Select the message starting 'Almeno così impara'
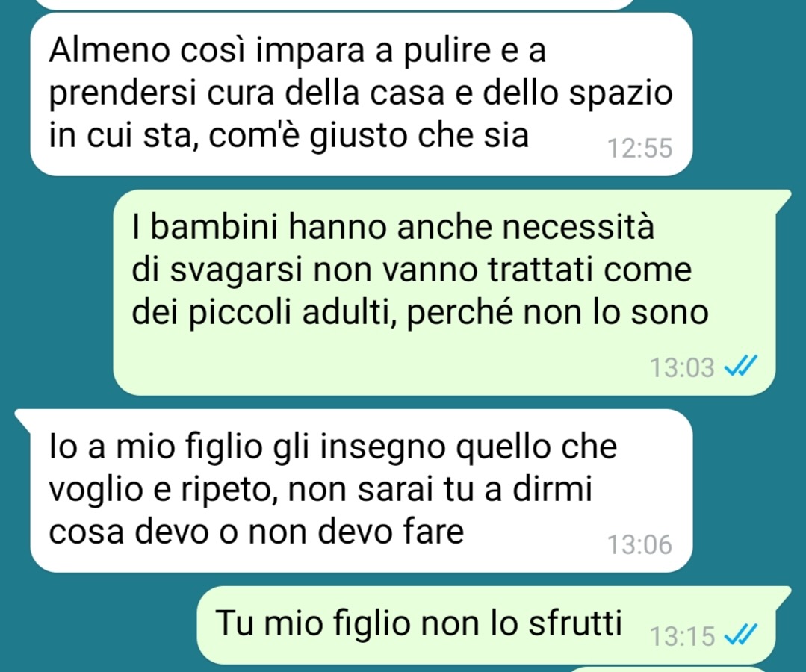Viewport: 806px width, 672px height. (x=362, y=95)
